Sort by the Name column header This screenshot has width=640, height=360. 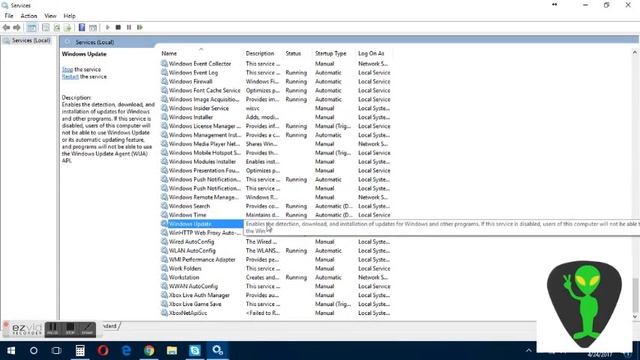point(169,53)
